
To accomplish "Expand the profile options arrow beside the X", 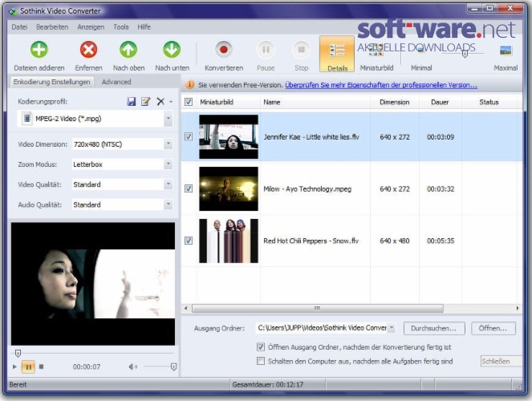I will (x=171, y=102).
